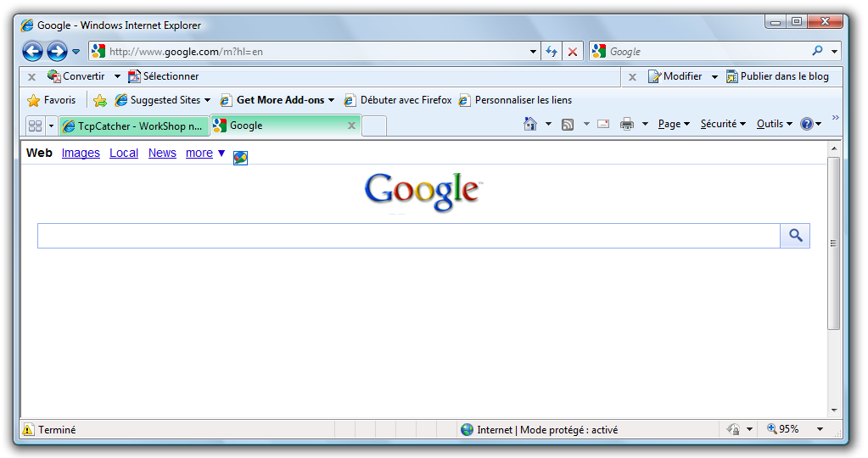Close the Google tab
Viewport: 868px width, 458px height.
351,126
